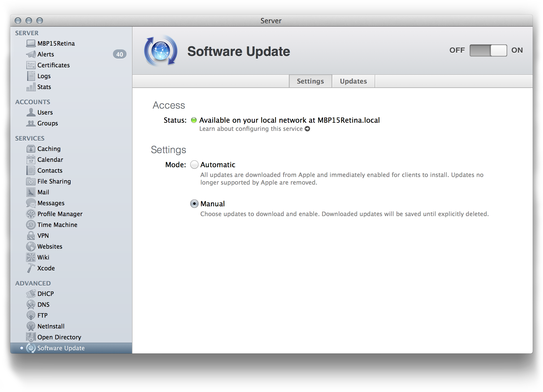Open the Messages chat bubble icon
This screenshot has height=392, width=543.
pos(31,203)
